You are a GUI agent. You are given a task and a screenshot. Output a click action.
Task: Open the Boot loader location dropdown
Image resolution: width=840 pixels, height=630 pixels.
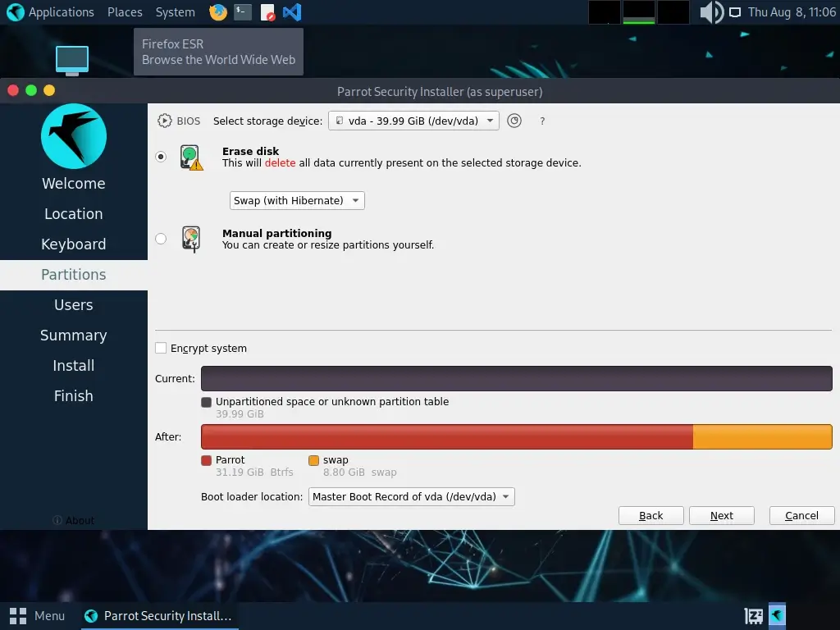411,496
